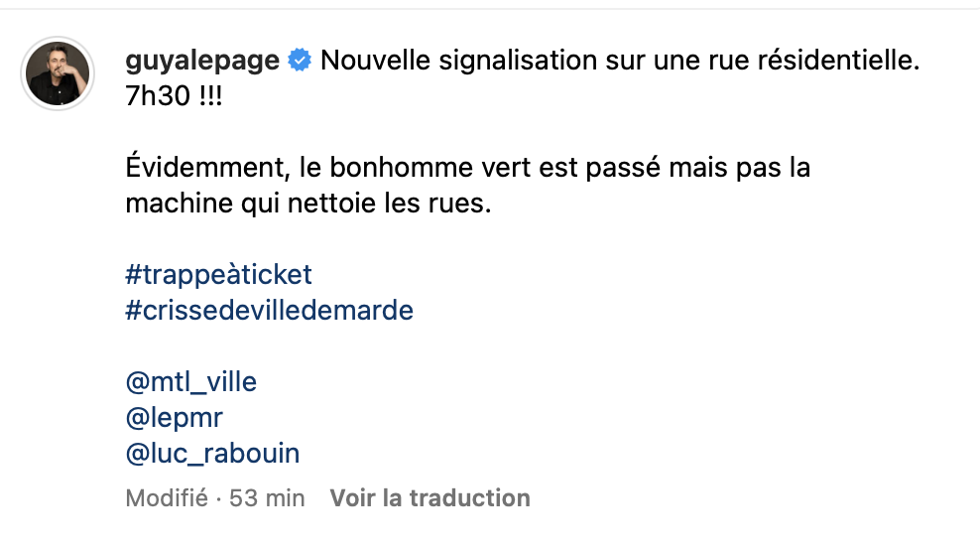Screen dimensions: 980x548
Task: Open guyalepage's profile picture avatar
Action: 58,73
